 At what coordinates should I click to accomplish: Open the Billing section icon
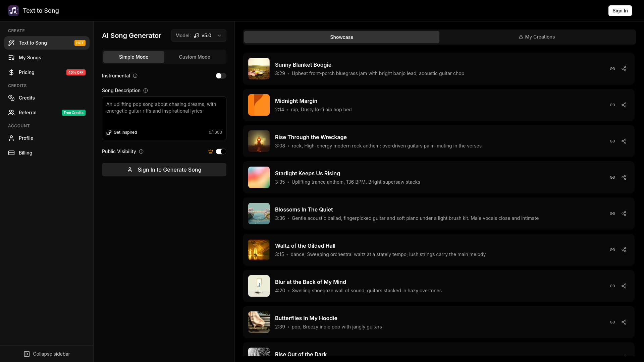click(x=11, y=153)
